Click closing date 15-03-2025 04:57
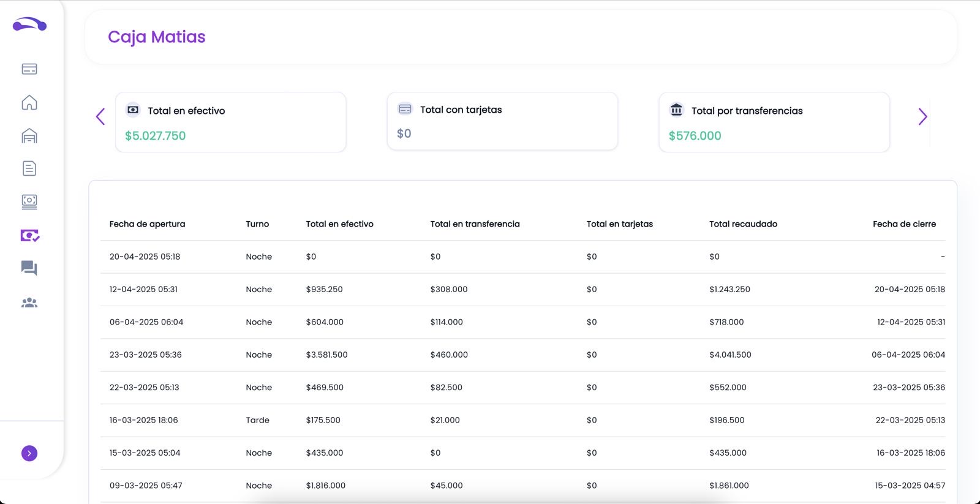980x504 pixels. (910, 486)
